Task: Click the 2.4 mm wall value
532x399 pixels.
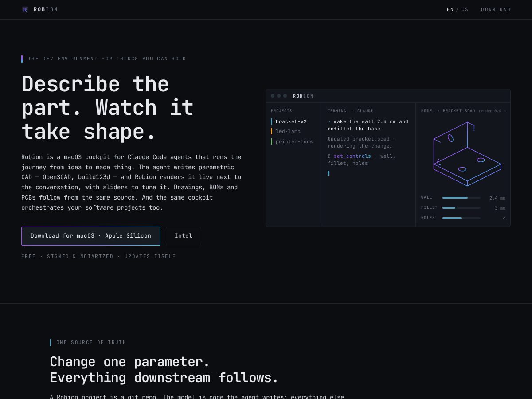Action: (x=497, y=198)
